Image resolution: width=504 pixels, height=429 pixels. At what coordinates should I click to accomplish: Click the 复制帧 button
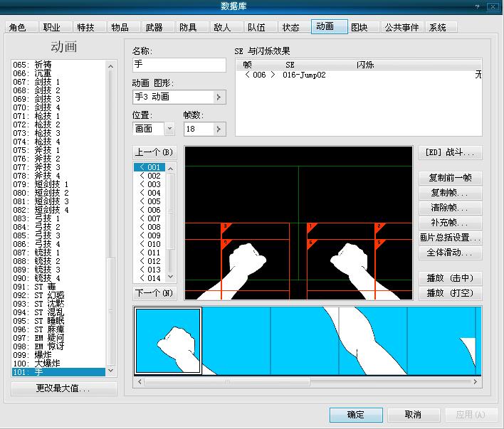coord(451,193)
